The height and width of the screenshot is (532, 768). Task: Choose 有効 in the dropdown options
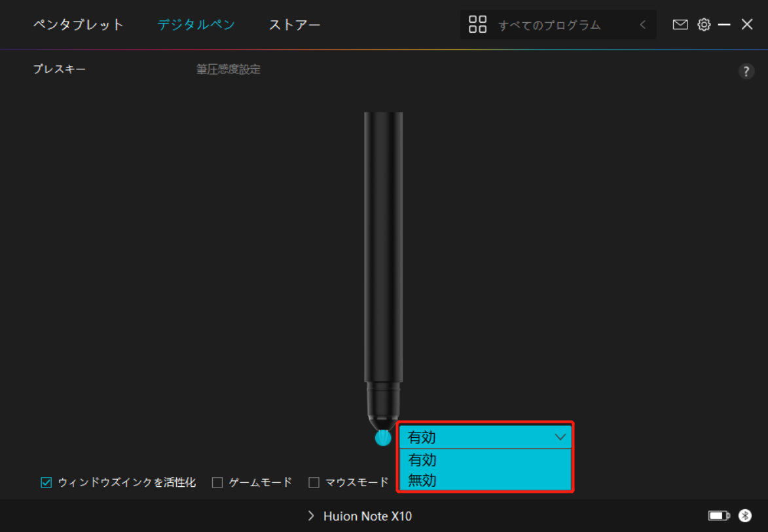coord(422,459)
